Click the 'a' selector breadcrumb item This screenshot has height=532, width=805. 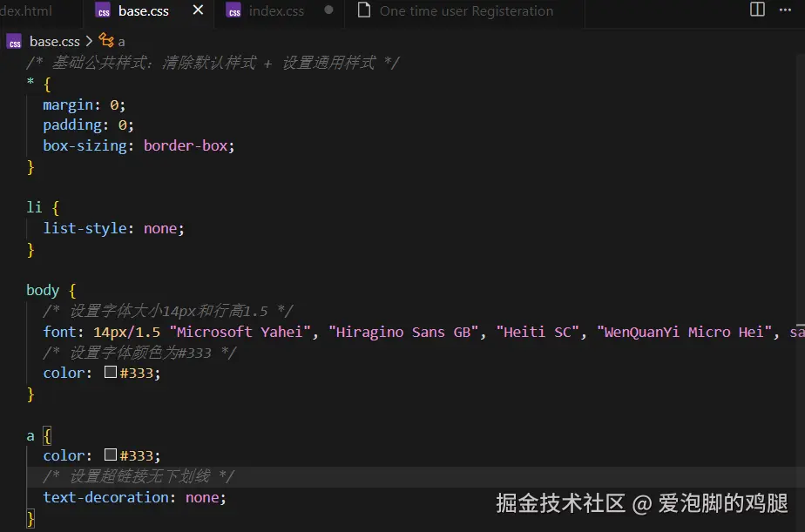pyautogui.click(x=121, y=42)
